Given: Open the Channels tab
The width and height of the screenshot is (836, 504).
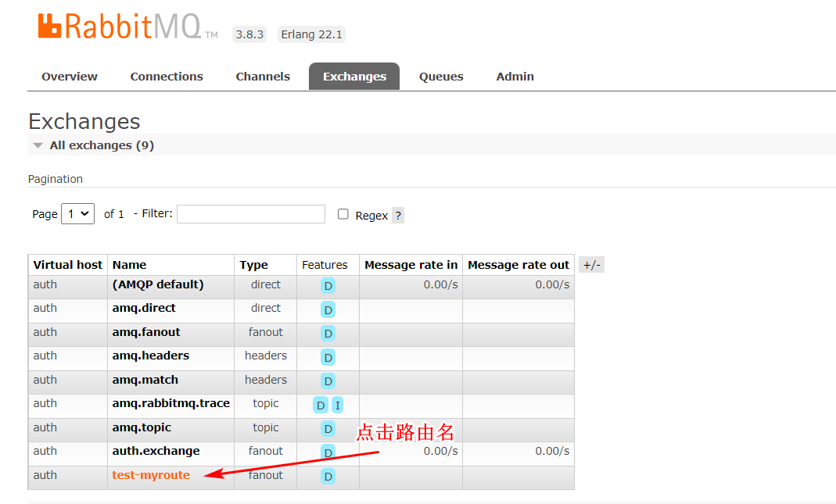Looking at the screenshot, I should tap(263, 77).
